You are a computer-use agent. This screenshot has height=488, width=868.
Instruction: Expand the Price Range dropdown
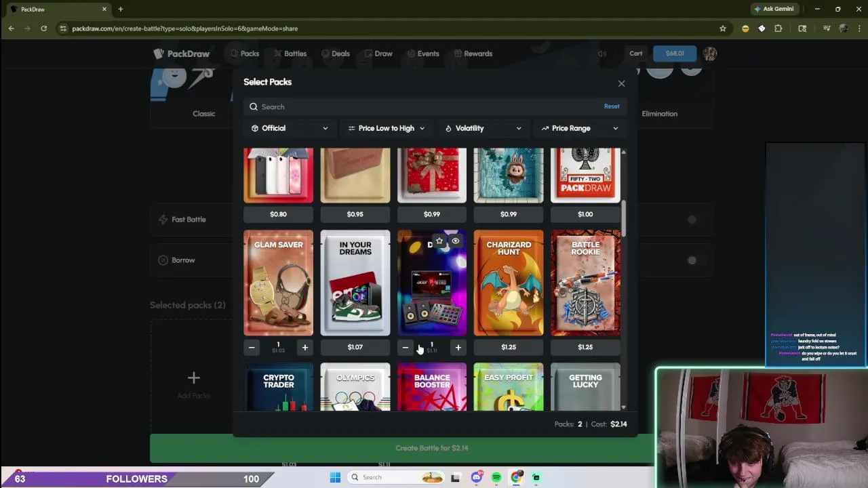click(x=580, y=128)
